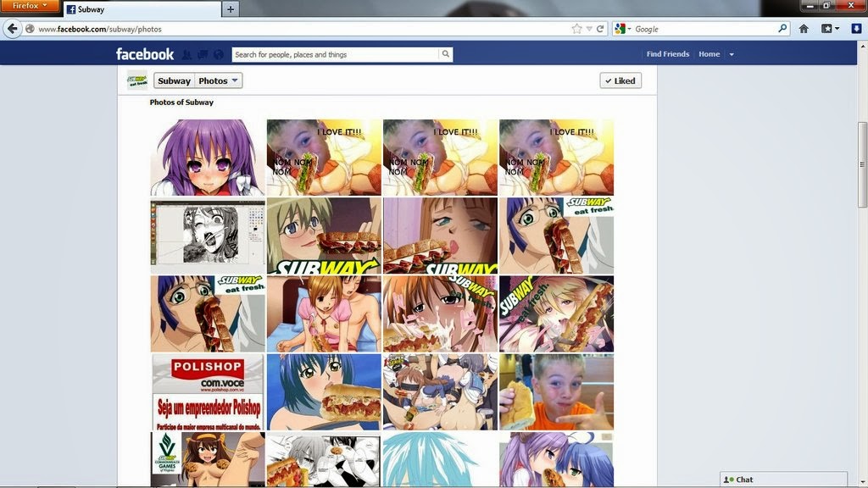The height and width of the screenshot is (488, 868).
Task: Bookmark this page with the star icon
Action: tap(576, 29)
